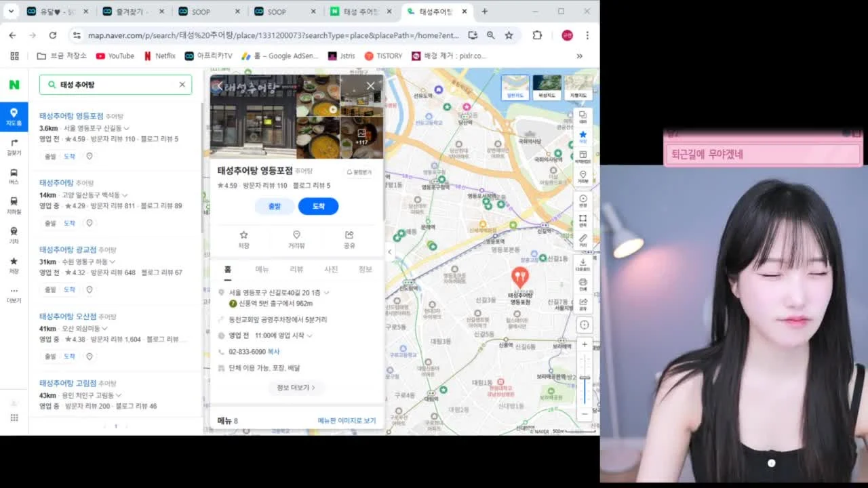Screen dimensions: 868x488
Task: Click 저장 star tool on map toolbar
Action: point(583,137)
